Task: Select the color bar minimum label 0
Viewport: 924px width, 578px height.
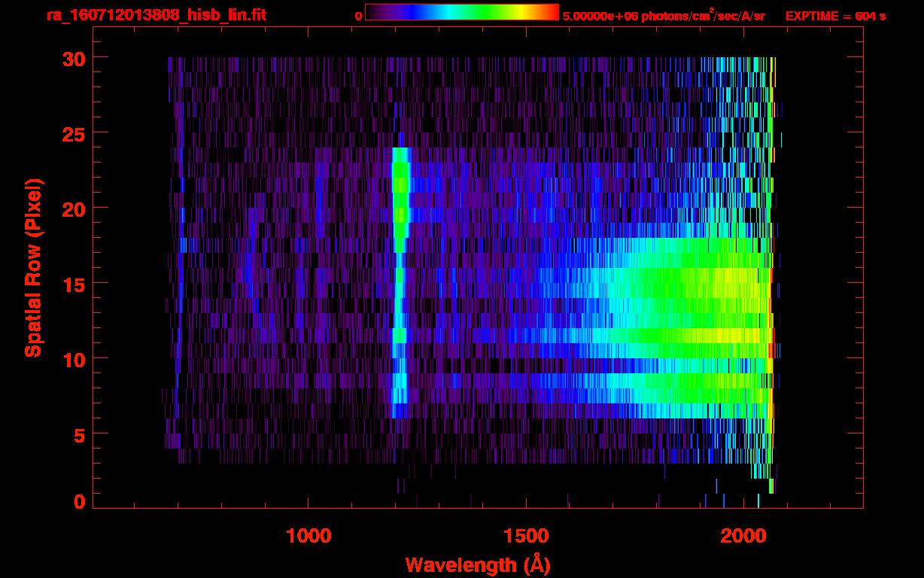Action: [358, 16]
